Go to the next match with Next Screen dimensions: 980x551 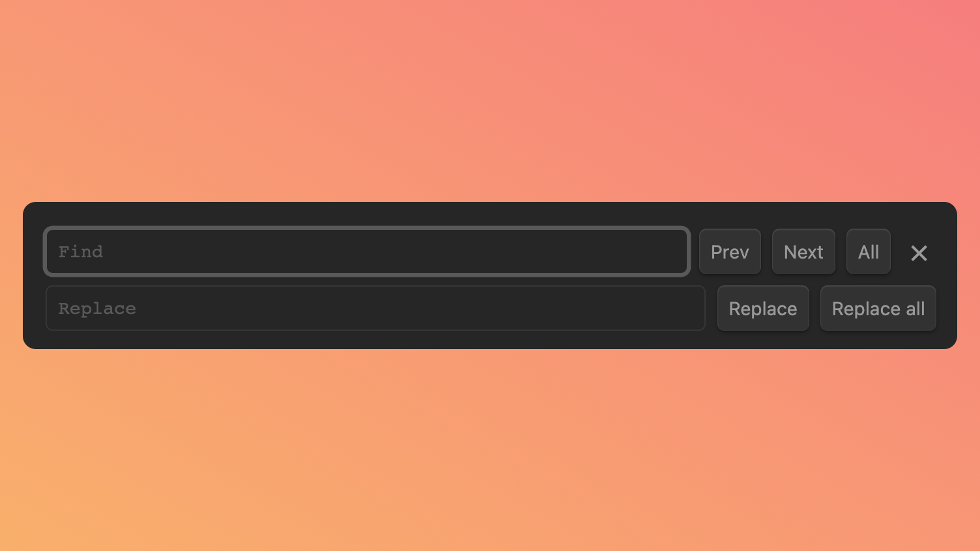pyautogui.click(x=803, y=251)
